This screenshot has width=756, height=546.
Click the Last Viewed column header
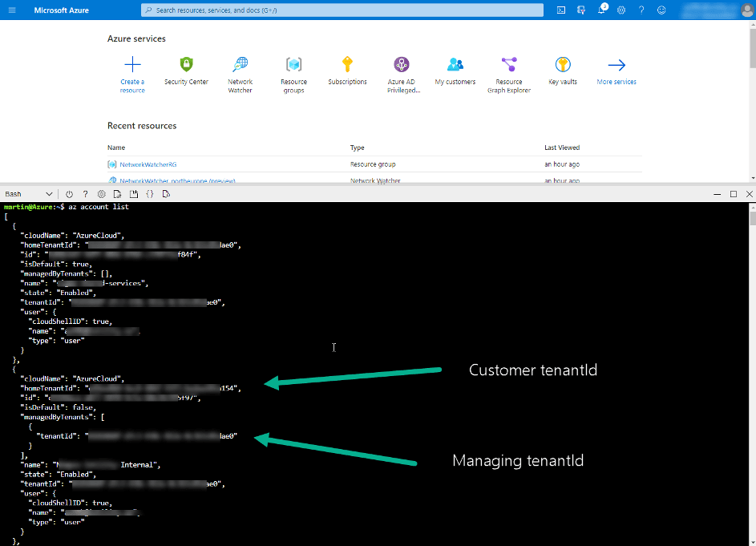tap(562, 148)
